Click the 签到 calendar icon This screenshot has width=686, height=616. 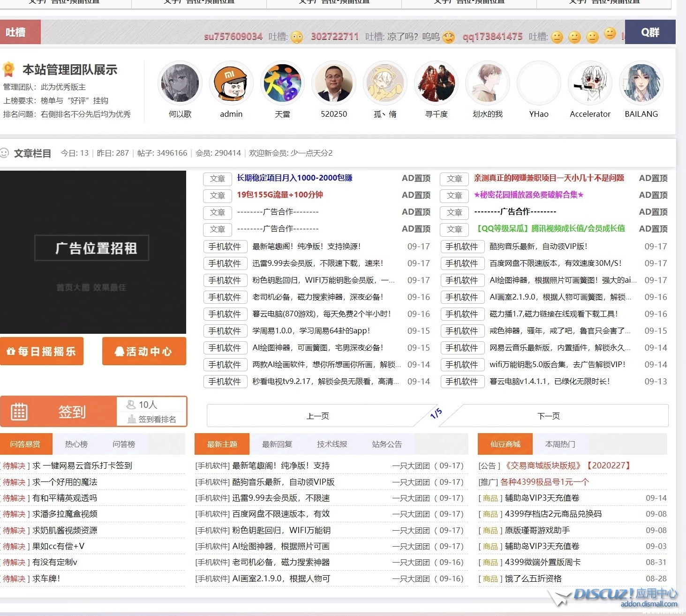(x=19, y=412)
